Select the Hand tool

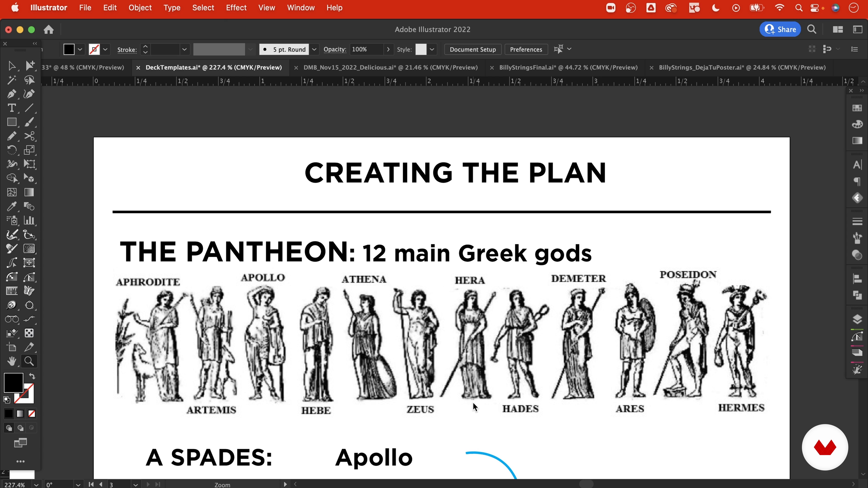point(12,361)
